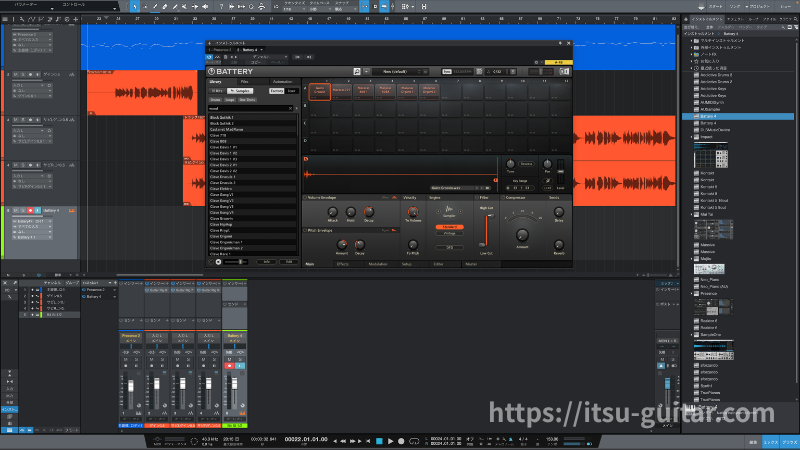Click the sample preview play icon

click(218, 262)
